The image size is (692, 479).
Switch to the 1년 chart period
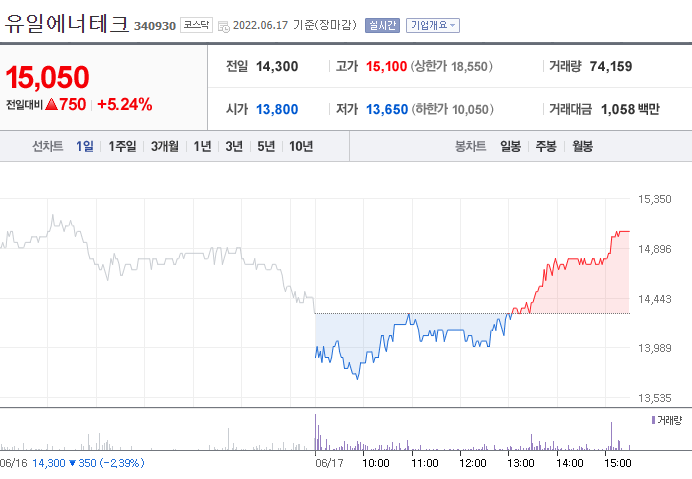point(202,146)
